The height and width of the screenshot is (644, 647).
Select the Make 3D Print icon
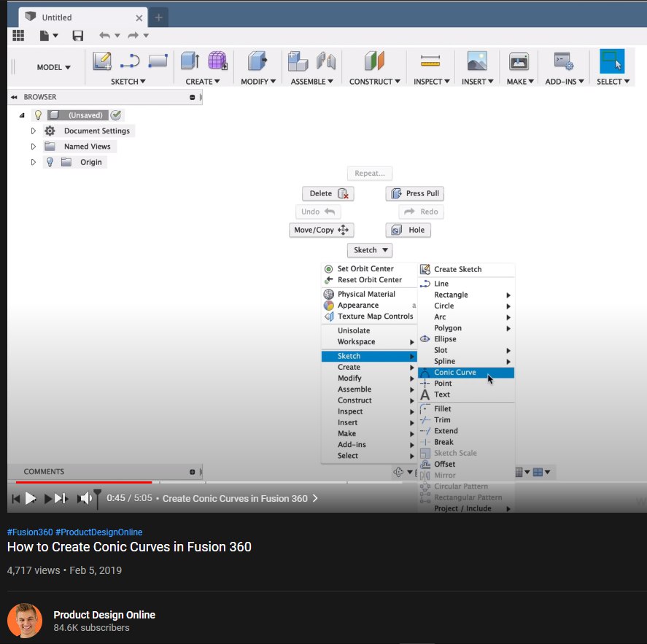[519, 61]
